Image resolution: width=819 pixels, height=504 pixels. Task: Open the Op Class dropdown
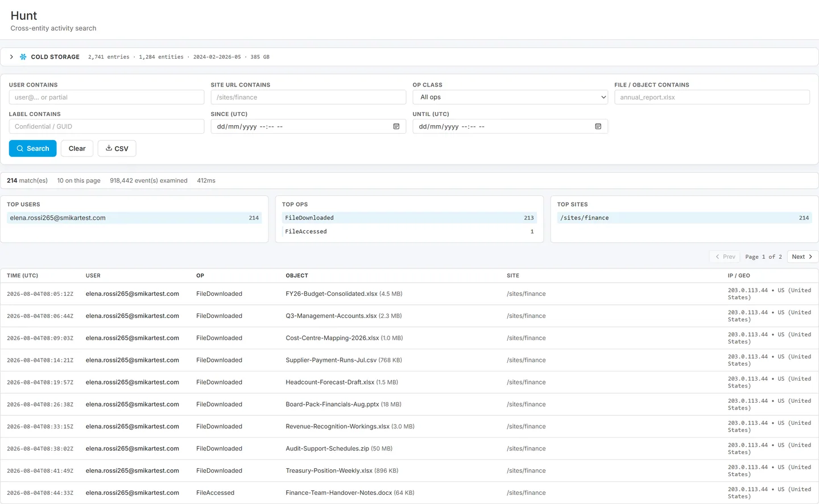[x=510, y=97]
